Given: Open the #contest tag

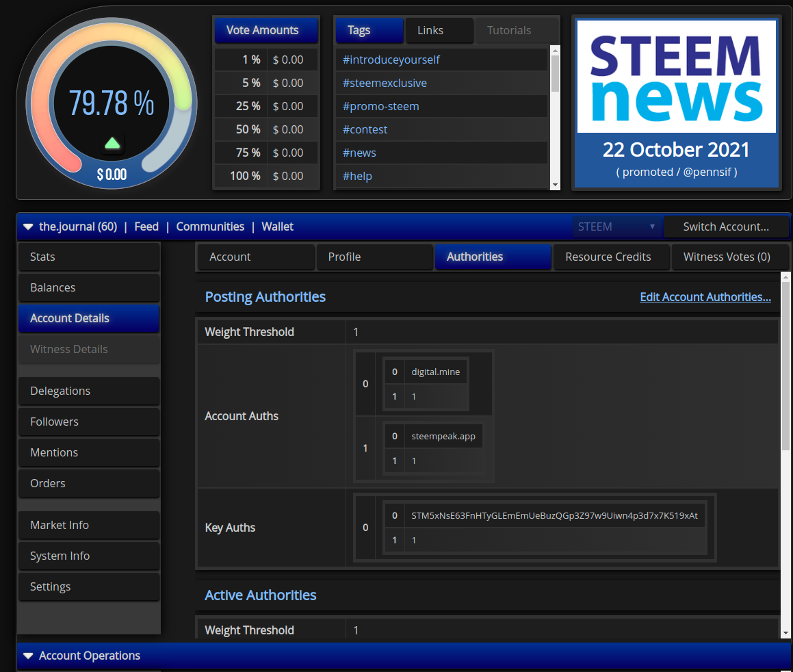Looking at the screenshot, I should tap(365, 129).
